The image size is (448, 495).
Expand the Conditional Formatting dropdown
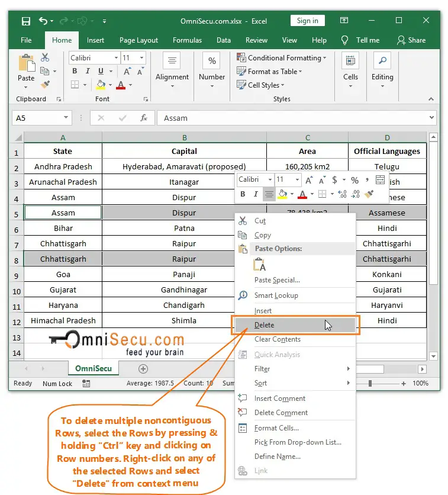pyautogui.click(x=325, y=58)
